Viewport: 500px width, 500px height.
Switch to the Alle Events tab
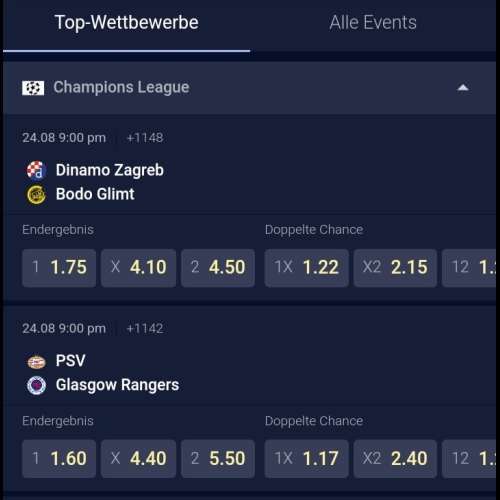coord(373,23)
